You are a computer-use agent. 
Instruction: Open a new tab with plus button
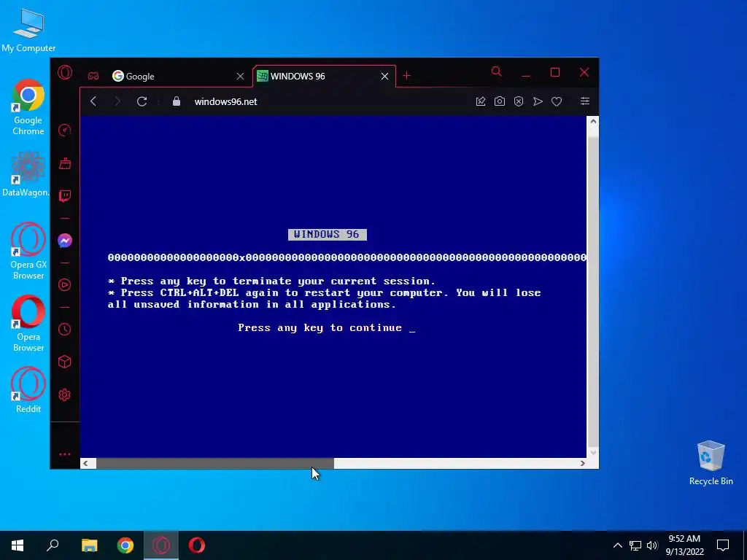406,76
